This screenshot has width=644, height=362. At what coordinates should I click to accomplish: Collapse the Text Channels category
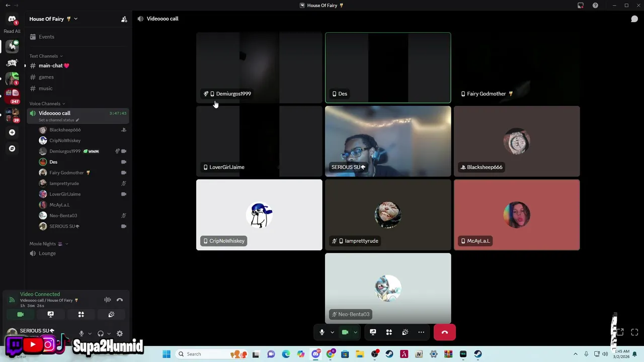46,56
